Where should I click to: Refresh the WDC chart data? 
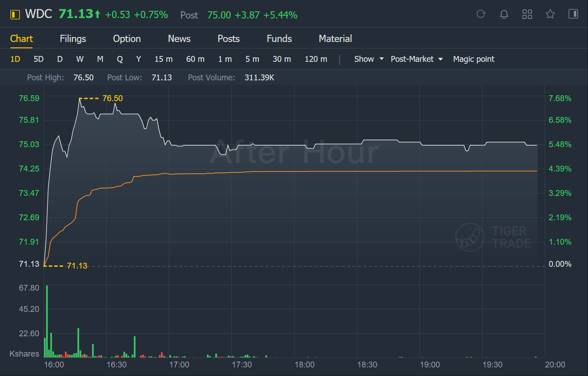point(481,14)
